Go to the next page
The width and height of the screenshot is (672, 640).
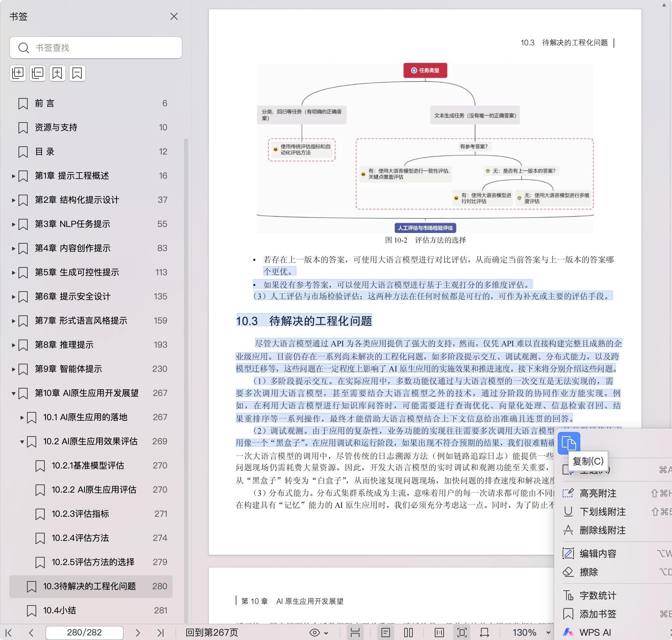tap(138, 633)
